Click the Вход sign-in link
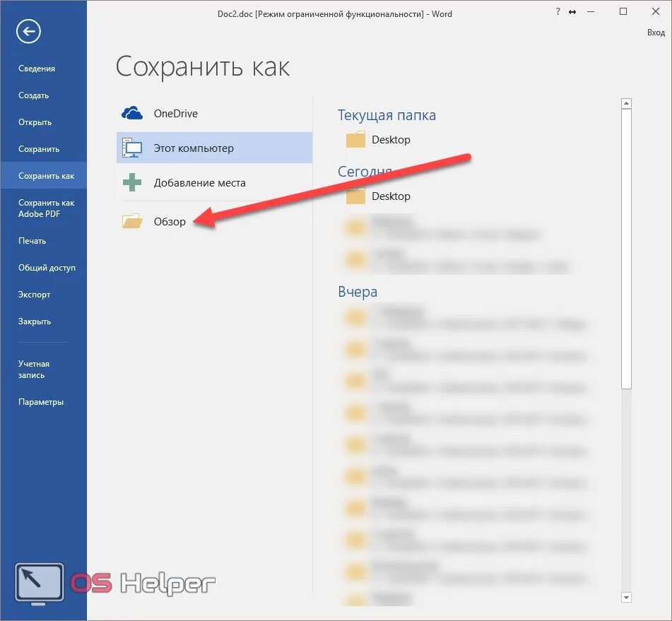The height and width of the screenshot is (621, 672). (656, 32)
